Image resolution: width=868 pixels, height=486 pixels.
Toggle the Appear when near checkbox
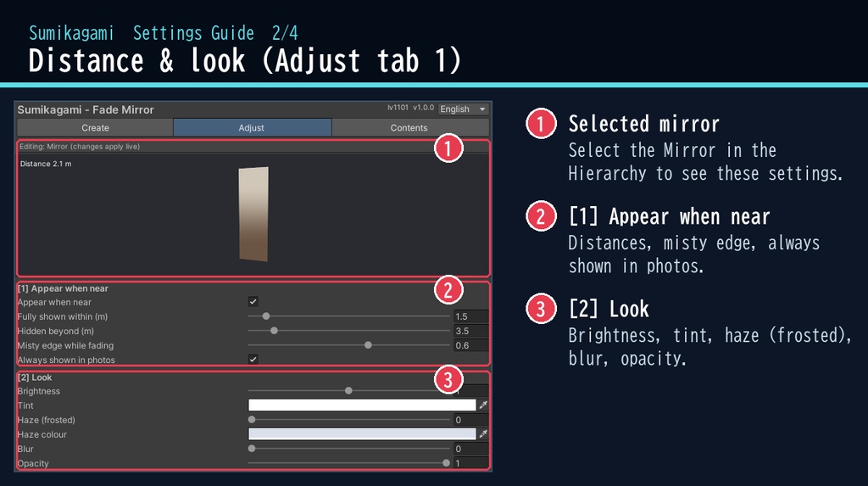tap(253, 301)
